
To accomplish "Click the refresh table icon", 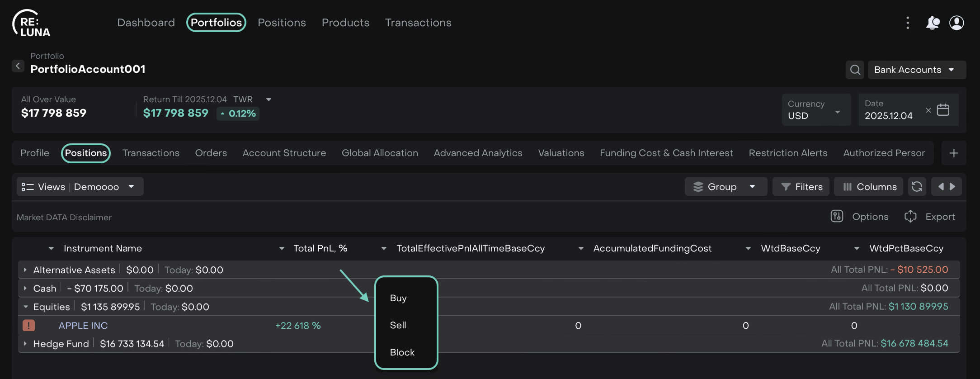I will (x=917, y=187).
